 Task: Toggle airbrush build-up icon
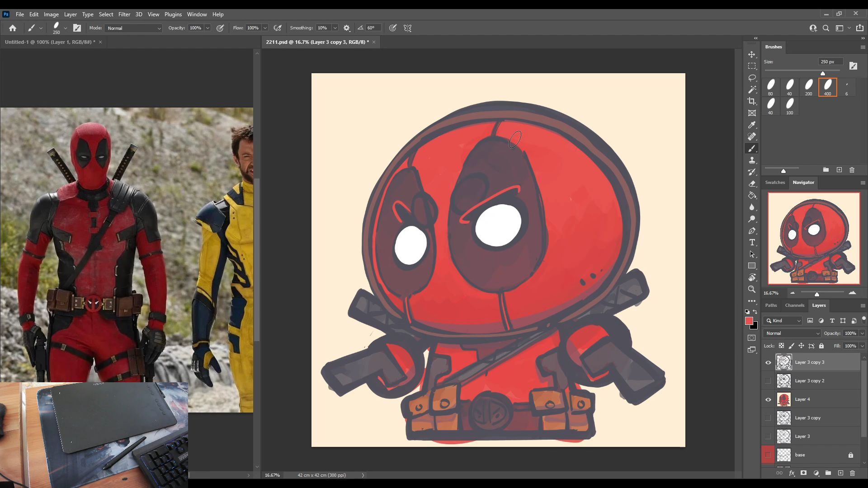coord(278,28)
